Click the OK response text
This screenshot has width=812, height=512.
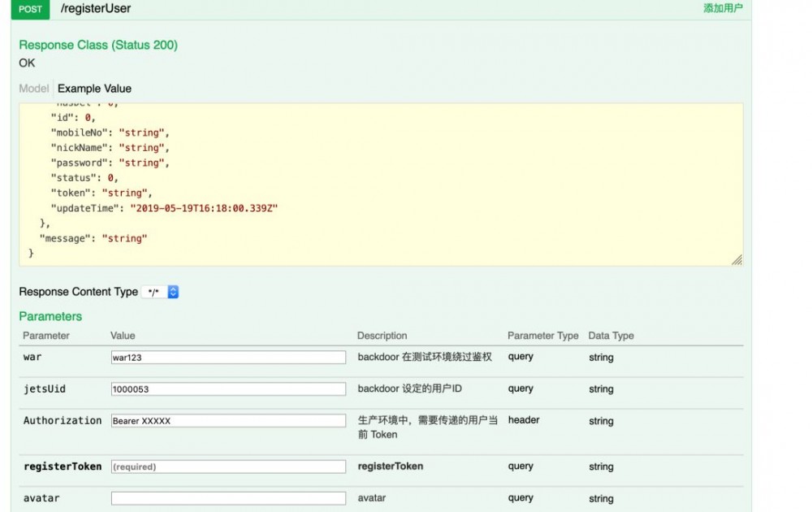27,63
